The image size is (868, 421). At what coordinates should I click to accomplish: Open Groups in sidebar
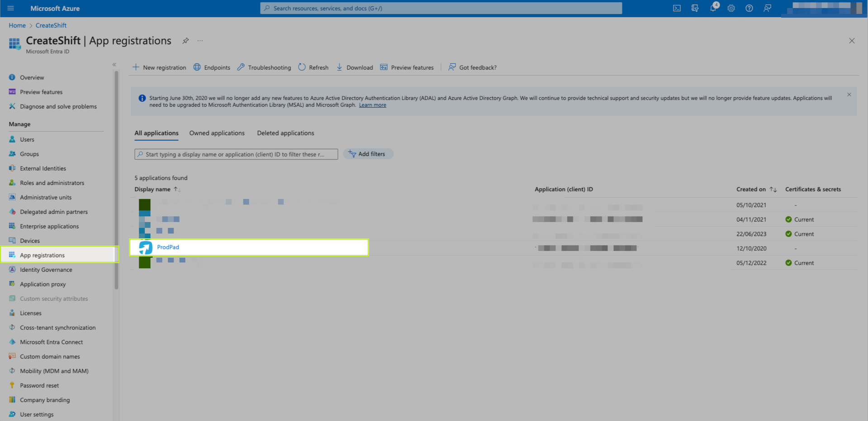(29, 154)
